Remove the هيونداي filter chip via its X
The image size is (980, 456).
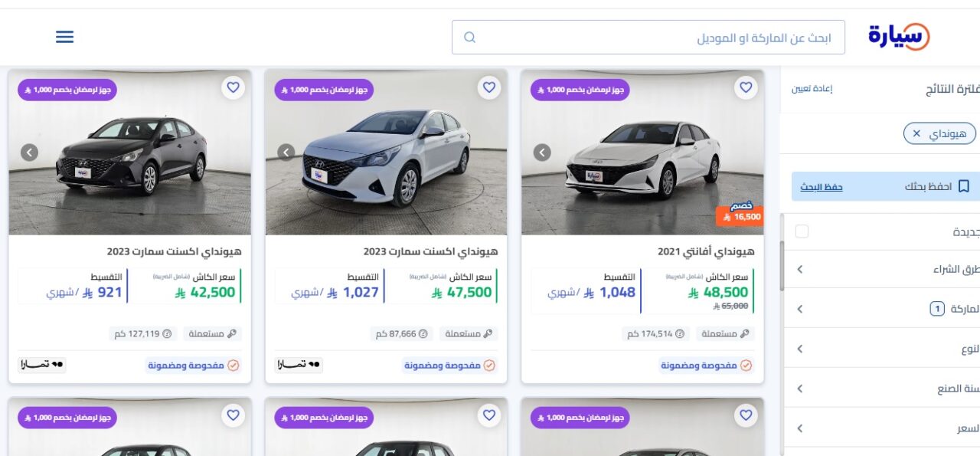click(x=916, y=133)
